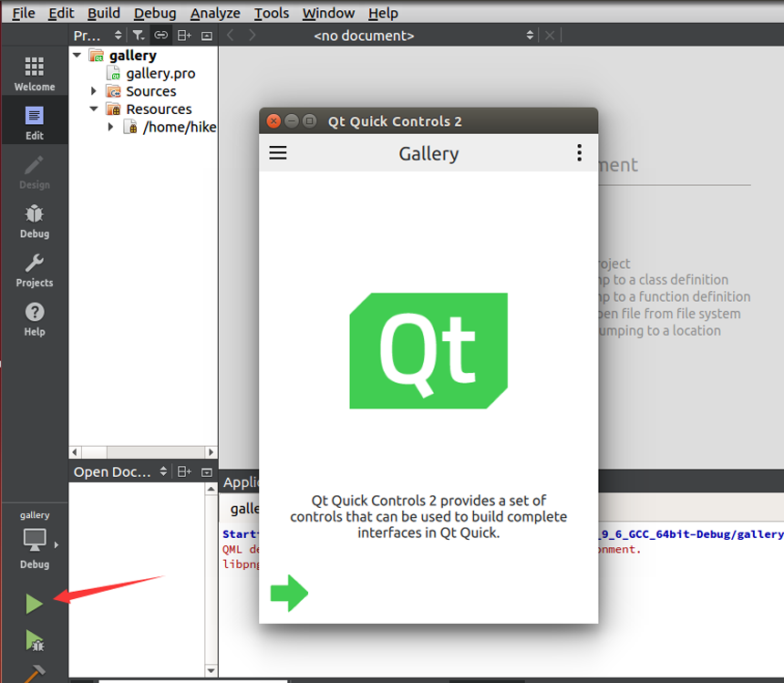Click the green arrow in Gallery
Viewport: 784px width, 683px height.
[289, 594]
